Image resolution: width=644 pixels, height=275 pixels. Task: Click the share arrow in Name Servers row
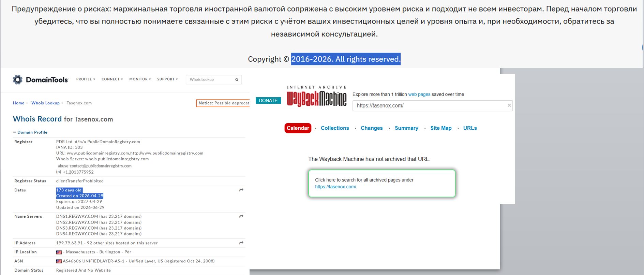(241, 216)
